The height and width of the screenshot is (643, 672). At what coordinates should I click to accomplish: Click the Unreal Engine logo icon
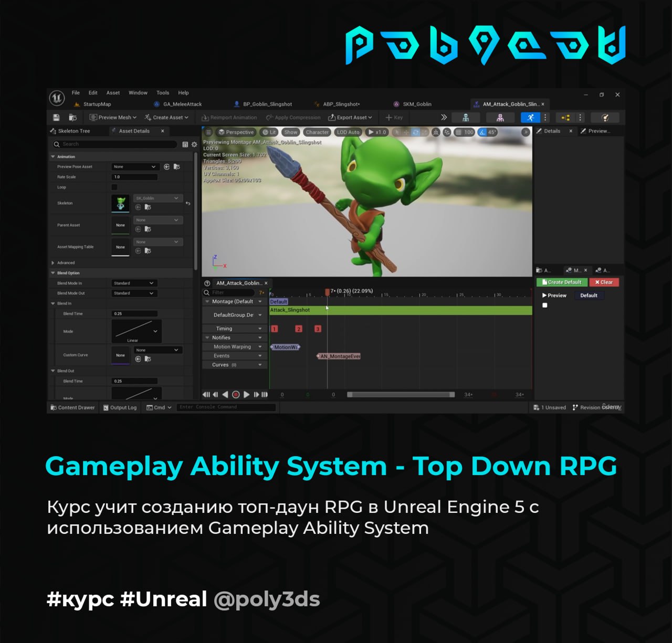coord(57,98)
